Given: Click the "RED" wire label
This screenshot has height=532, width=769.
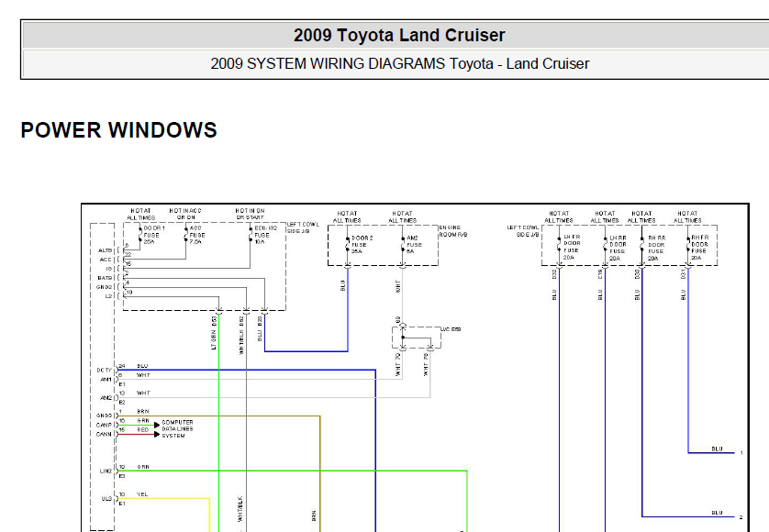Looking at the screenshot, I should click(143, 430).
